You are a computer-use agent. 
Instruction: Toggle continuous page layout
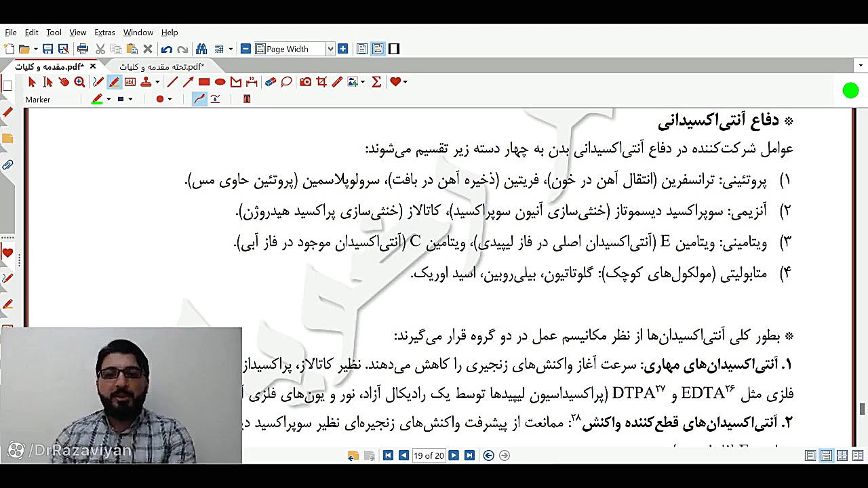[x=378, y=49]
